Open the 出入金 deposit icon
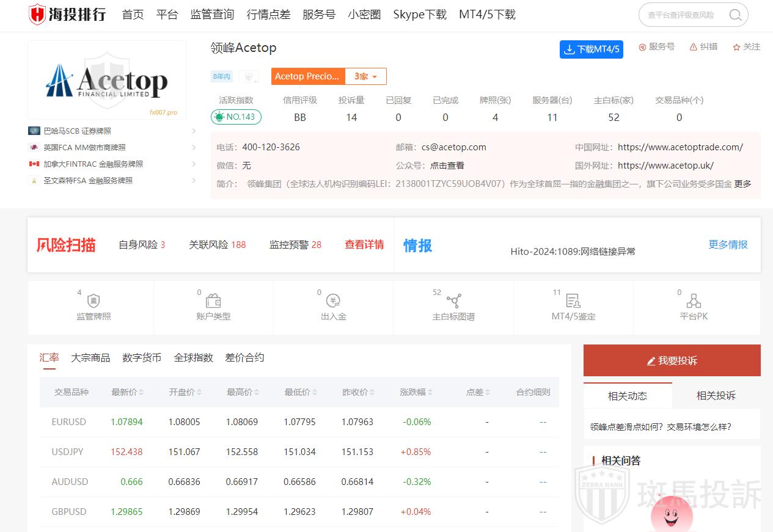This screenshot has height=532, width=773. click(334, 301)
